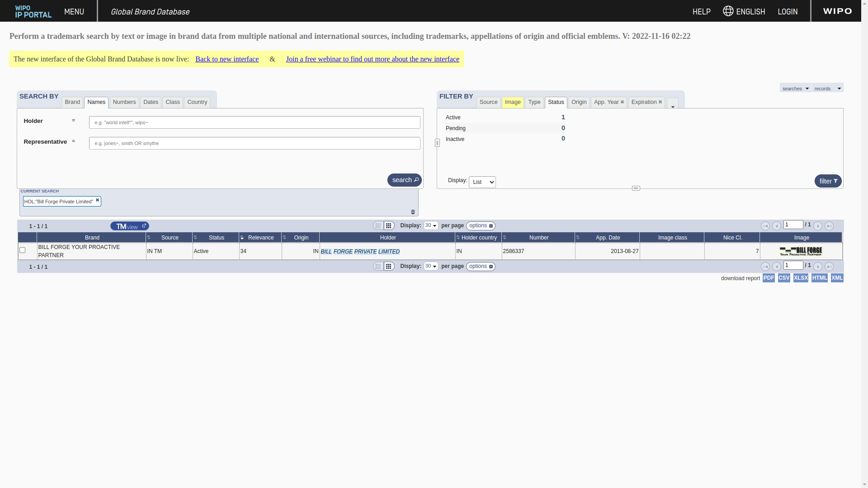The image size is (868, 488).
Task: Open the searches dropdown menu
Action: click(795, 88)
